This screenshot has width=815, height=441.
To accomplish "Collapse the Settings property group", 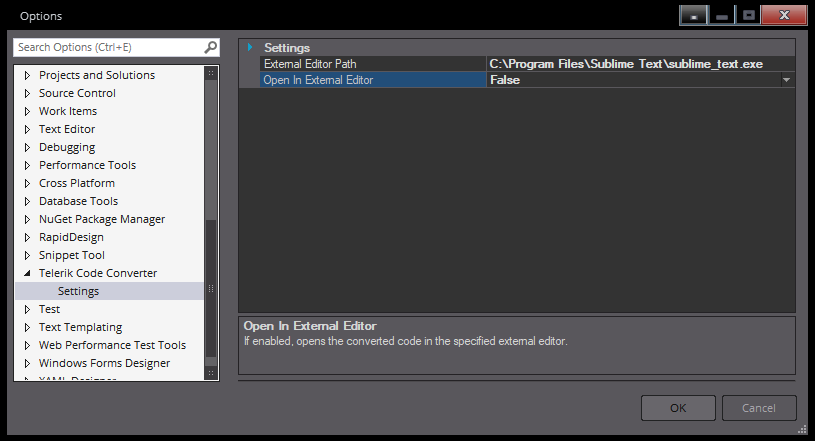I will 249,47.
